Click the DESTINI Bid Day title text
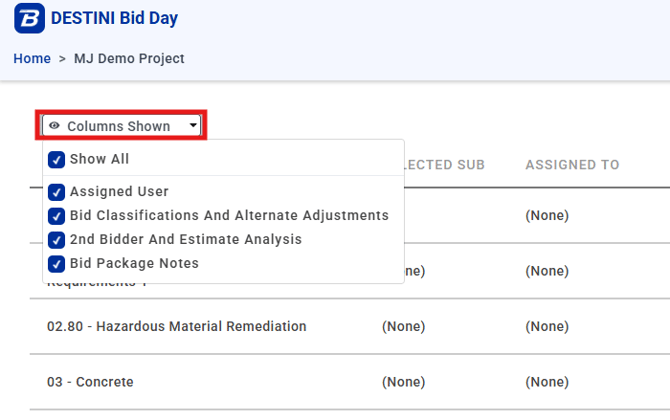This screenshot has height=420, width=670. pos(114,18)
